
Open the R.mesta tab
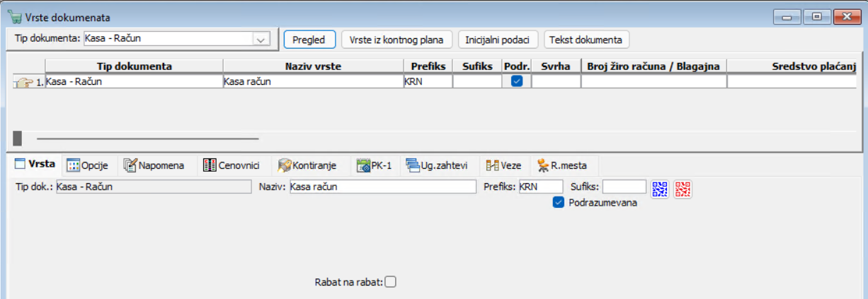564,165
